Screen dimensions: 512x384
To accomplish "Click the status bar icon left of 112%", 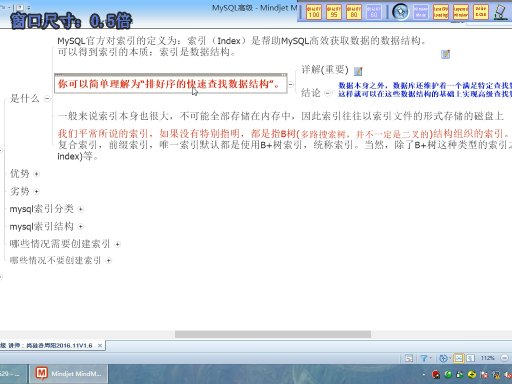I will (470, 358).
